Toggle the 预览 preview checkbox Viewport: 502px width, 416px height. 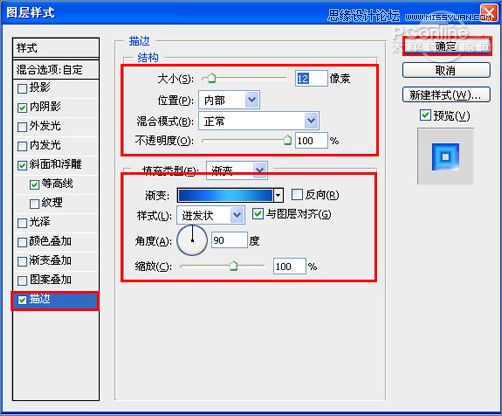click(x=425, y=115)
